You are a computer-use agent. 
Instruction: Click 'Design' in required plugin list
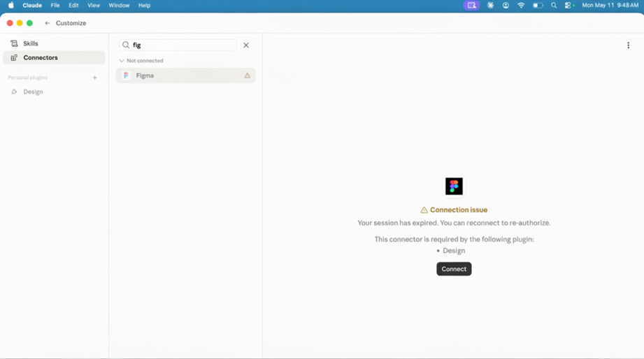click(454, 251)
